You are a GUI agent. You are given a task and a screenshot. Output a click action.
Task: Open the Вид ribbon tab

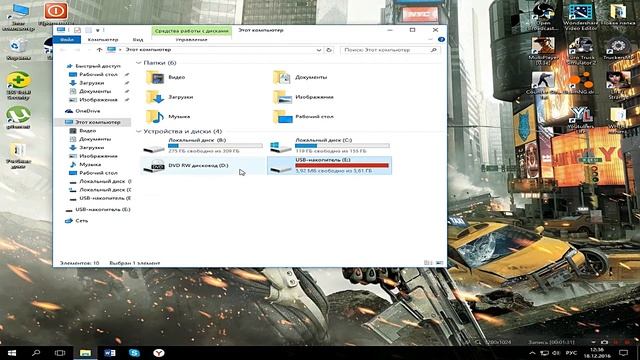pyautogui.click(x=138, y=40)
